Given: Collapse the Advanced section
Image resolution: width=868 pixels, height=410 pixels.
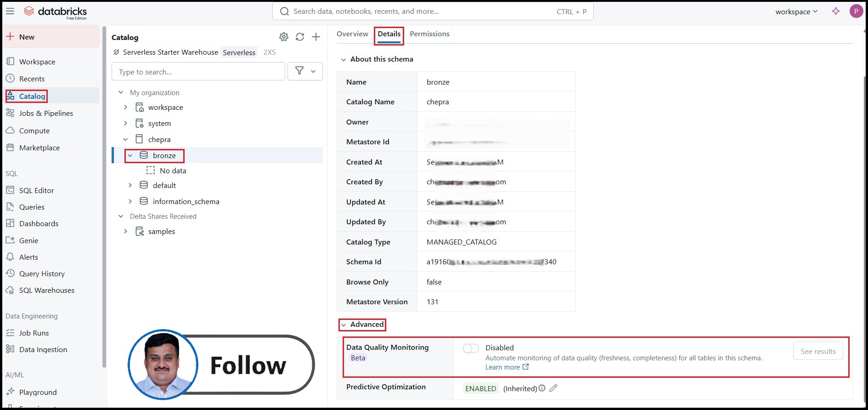Looking at the screenshot, I should tap(343, 325).
